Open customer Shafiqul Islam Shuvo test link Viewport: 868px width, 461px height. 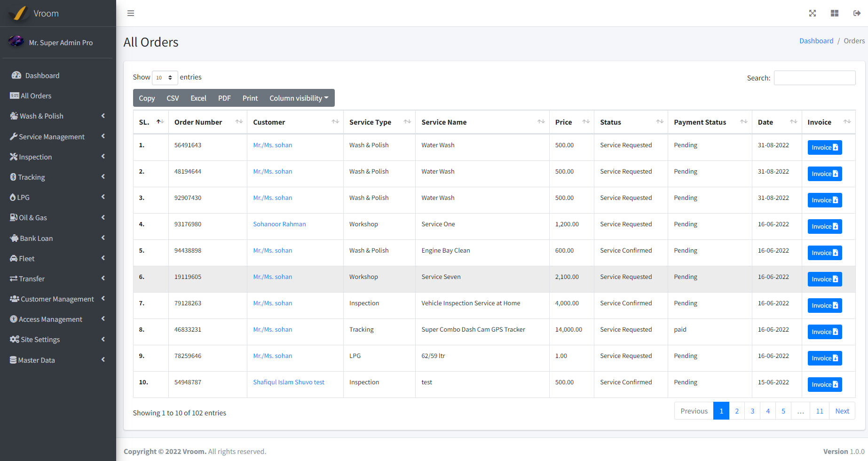(x=289, y=382)
